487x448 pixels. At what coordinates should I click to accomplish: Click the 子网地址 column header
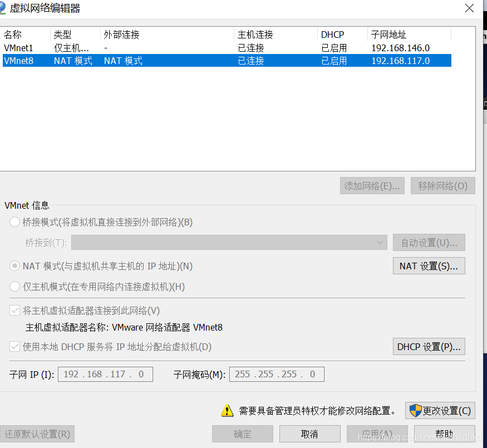tap(409, 35)
